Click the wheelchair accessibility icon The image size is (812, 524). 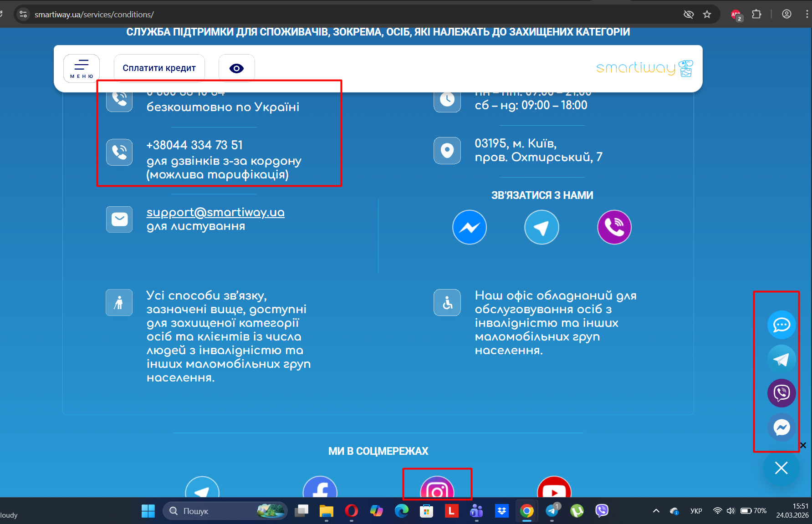[x=447, y=302]
